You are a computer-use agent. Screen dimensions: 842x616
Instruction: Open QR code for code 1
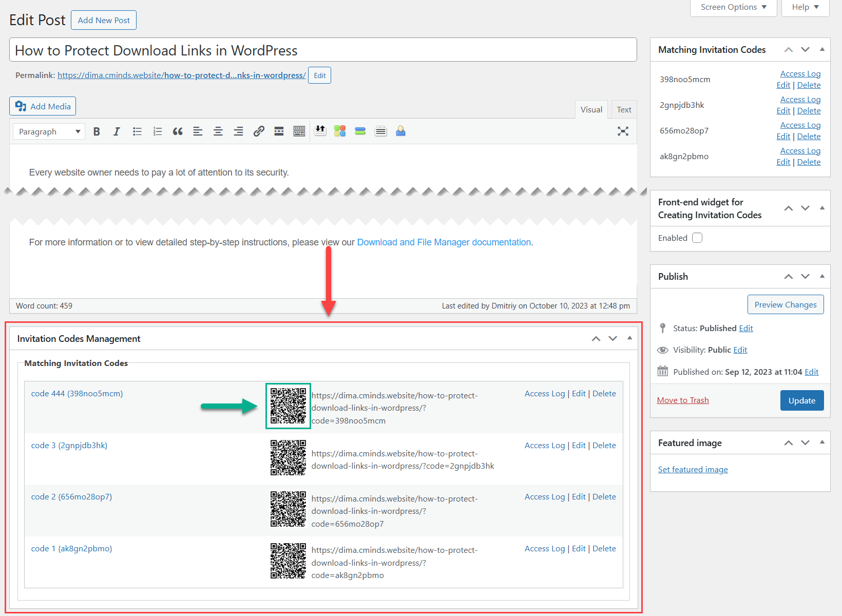[x=288, y=561]
